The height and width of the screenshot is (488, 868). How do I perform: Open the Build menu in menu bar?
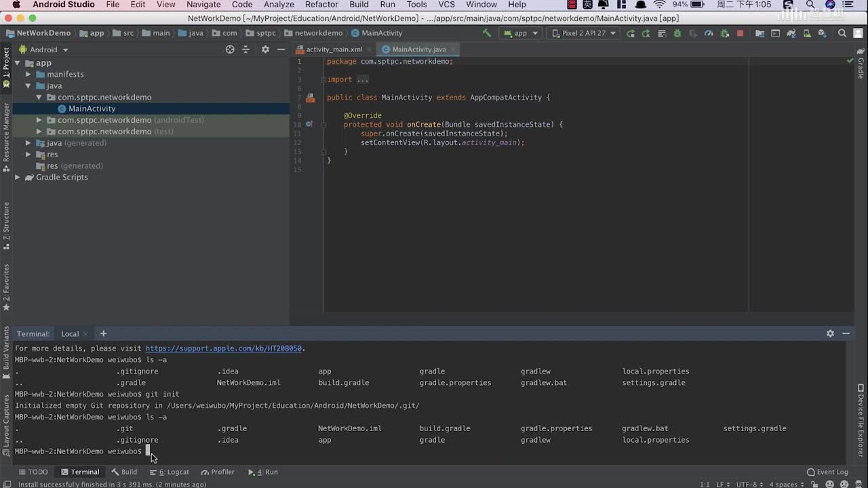click(x=359, y=5)
